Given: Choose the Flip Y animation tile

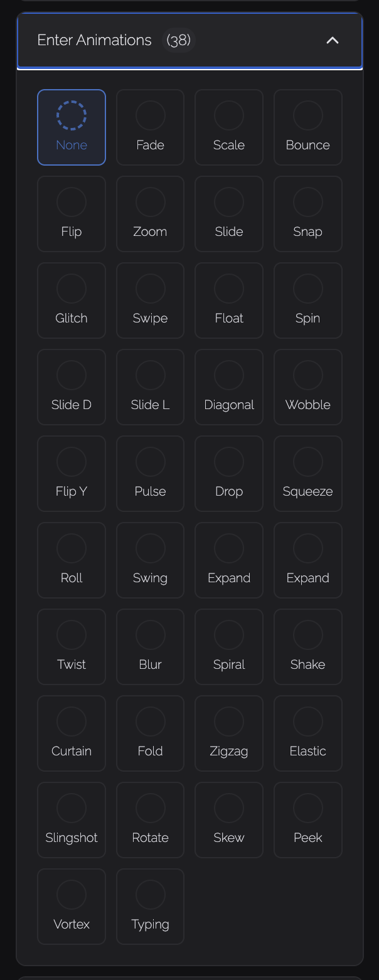Looking at the screenshot, I should (x=72, y=474).
